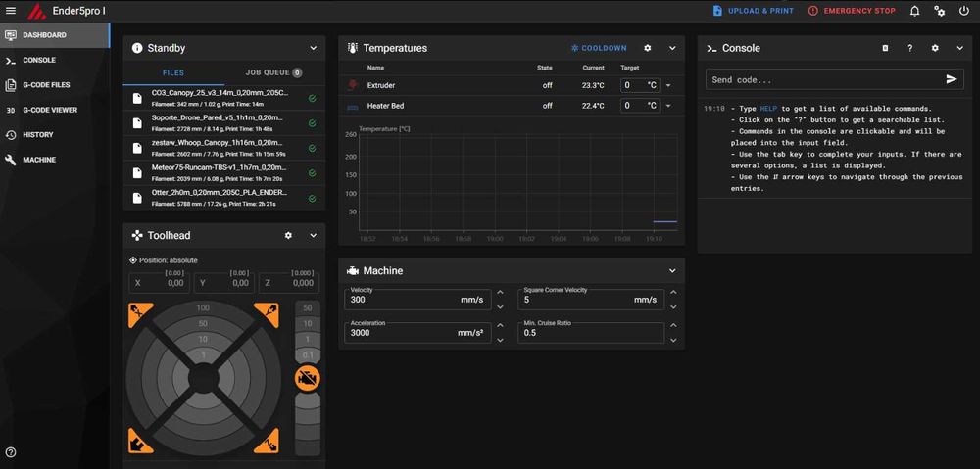The height and width of the screenshot is (469, 980).
Task: Clear the console output
Action: [x=885, y=48]
